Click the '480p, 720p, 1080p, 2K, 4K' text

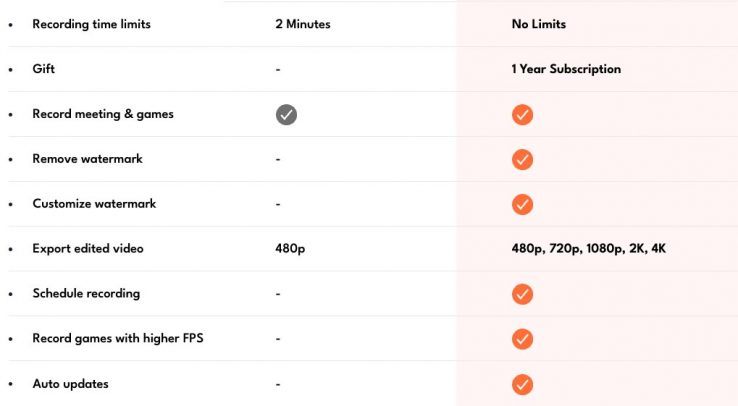click(588, 249)
